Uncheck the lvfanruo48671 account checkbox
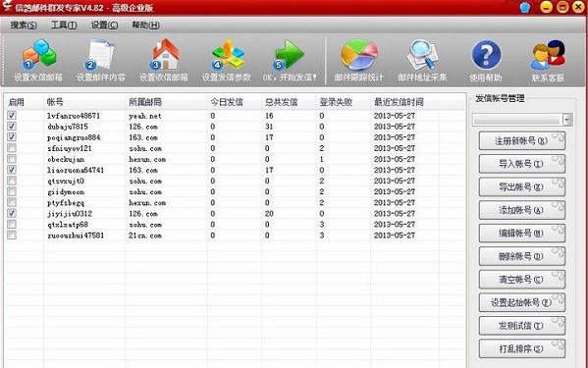 point(12,115)
